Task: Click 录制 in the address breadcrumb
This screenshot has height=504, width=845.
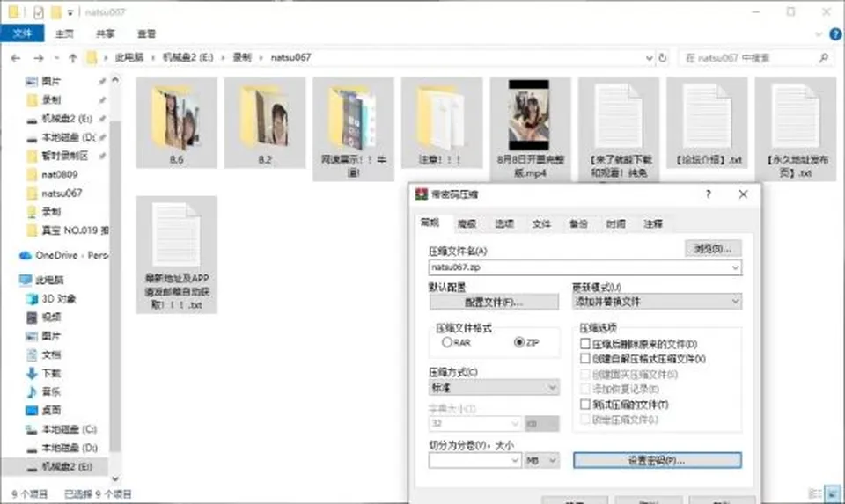Action: pyautogui.click(x=242, y=58)
